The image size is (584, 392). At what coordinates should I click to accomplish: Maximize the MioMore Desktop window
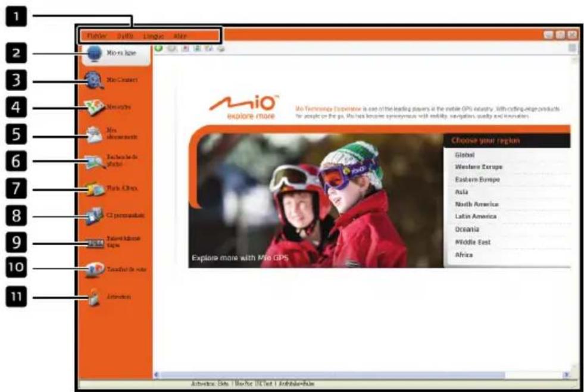coord(560,35)
